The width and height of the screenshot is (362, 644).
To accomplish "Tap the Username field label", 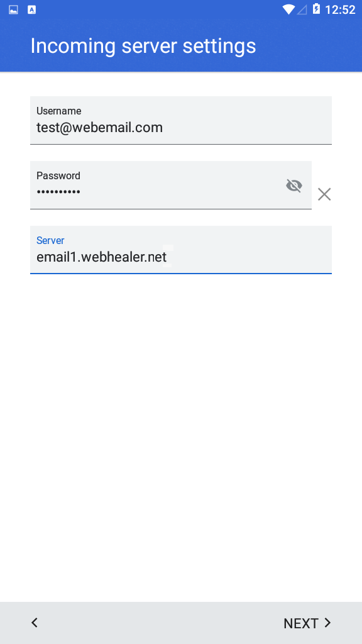I will (x=58, y=111).
